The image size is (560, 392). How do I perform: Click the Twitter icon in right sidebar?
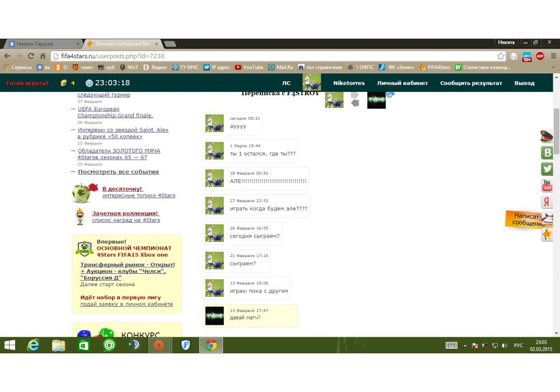point(547,169)
